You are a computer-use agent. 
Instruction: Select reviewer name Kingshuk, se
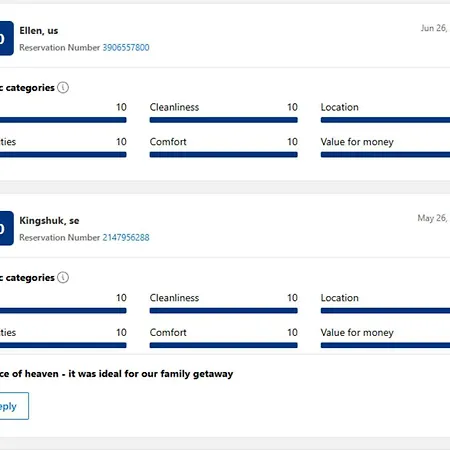point(49,221)
